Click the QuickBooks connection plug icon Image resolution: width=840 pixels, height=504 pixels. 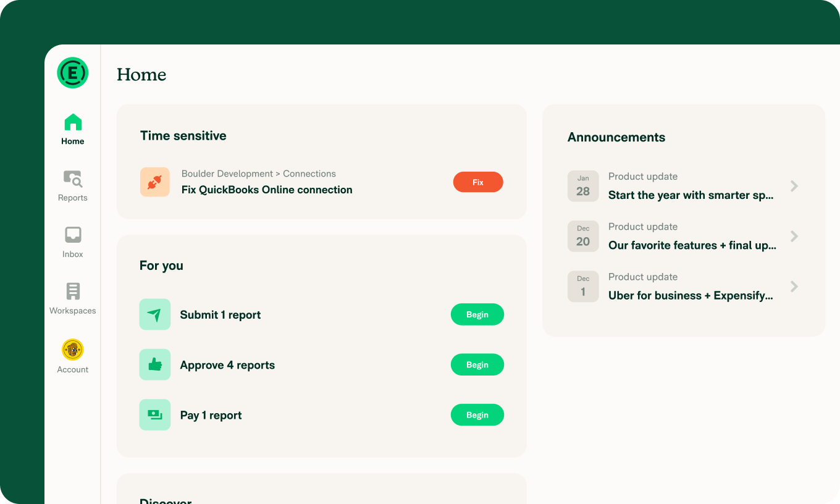click(x=155, y=182)
